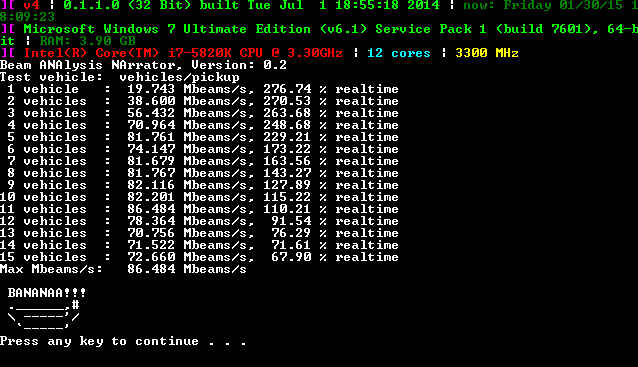This screenshot has height=367, width=638.
Task: Select the '2 vehicles' result row
Action: point(203,101)
